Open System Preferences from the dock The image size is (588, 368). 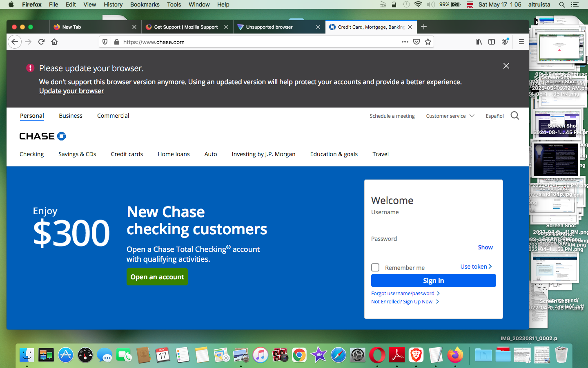coord(358,355)
